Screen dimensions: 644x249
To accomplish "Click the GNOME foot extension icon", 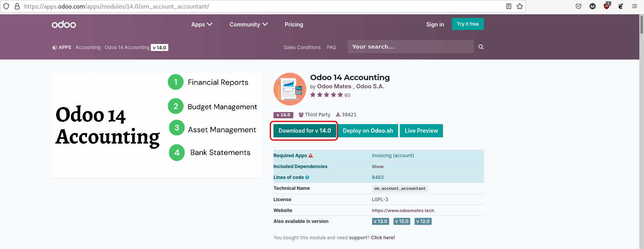I will click(621, 6).
